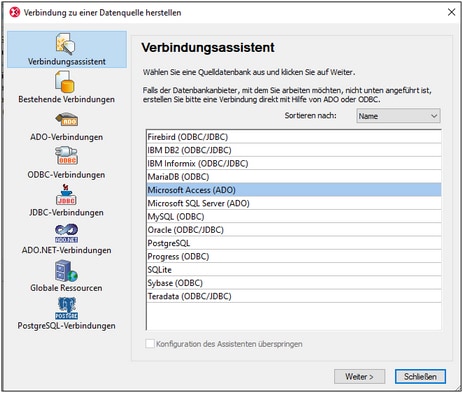Pick MySQL (ODBC) from database list
This screenshot has width=463, height=393.
pyautogui.click(x=294, y=216)
